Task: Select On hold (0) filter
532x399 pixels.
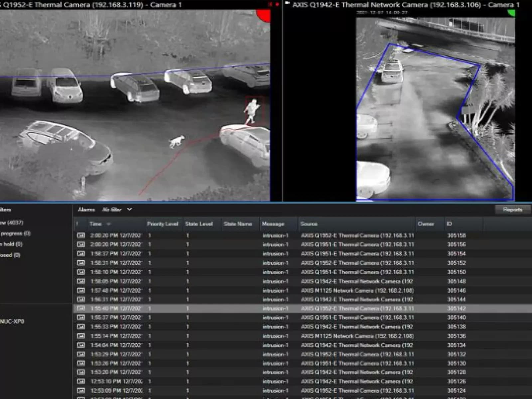Action: pyautogui.click(x=11, y=244)
